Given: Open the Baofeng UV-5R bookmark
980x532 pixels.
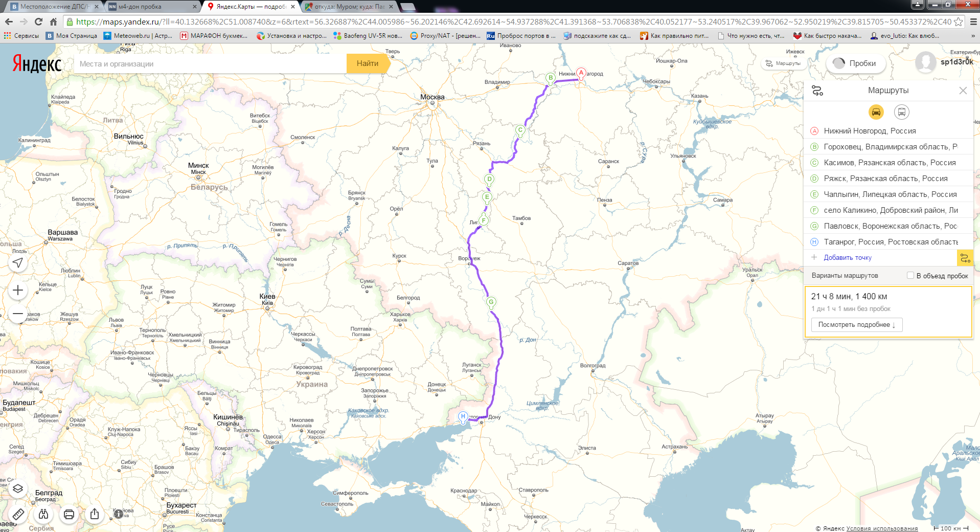Looking at the screenshot, I should pos(368,36).
